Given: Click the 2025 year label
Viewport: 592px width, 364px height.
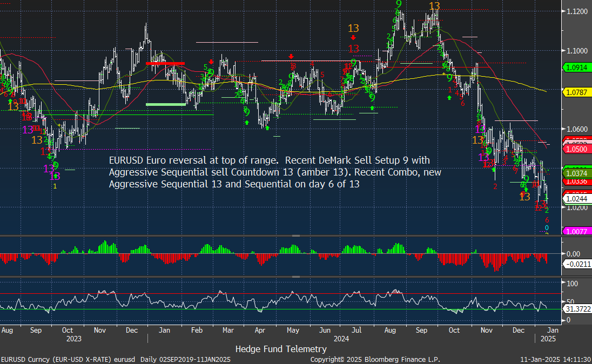Looking at the screenshot, I should 548,339.
